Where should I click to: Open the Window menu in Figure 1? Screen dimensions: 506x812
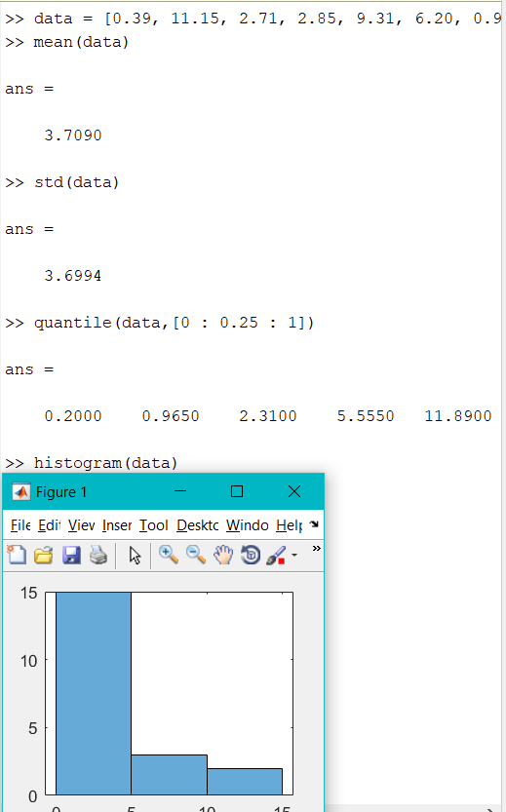pos(247,525)
